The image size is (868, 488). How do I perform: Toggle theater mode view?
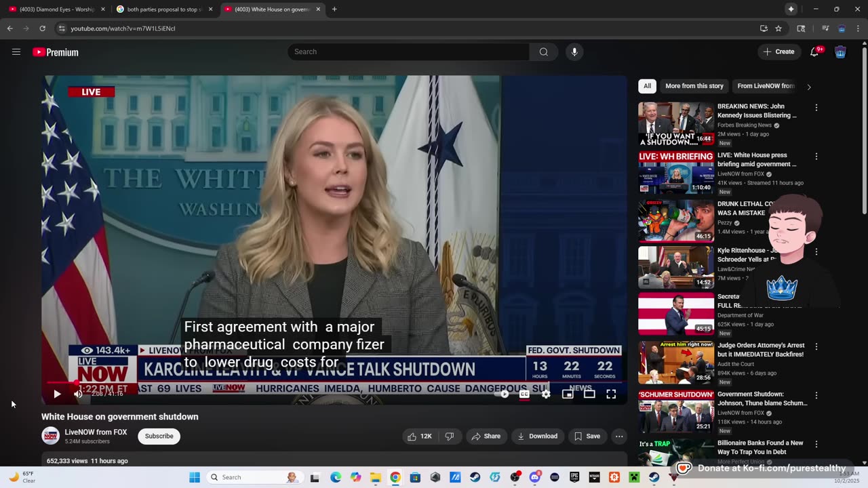click(589, 394)
